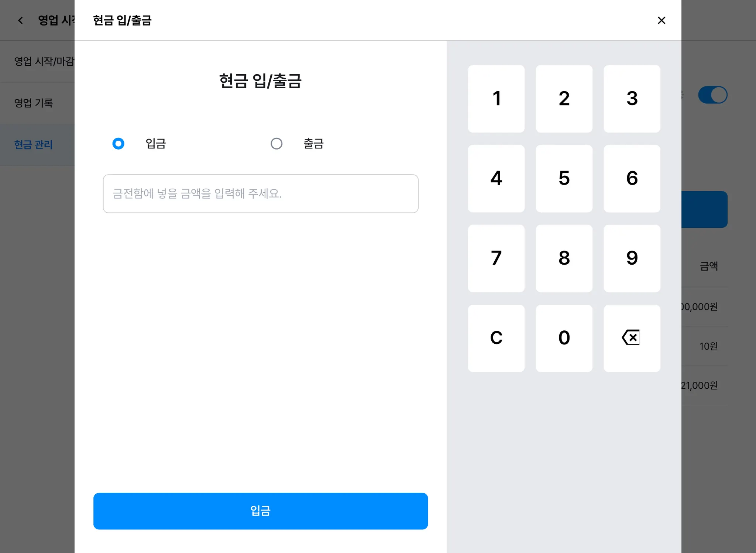This screenshot has height=553, width=756.
Task: Tap number 7 on the keypad
Action: (x=496, y=258)
